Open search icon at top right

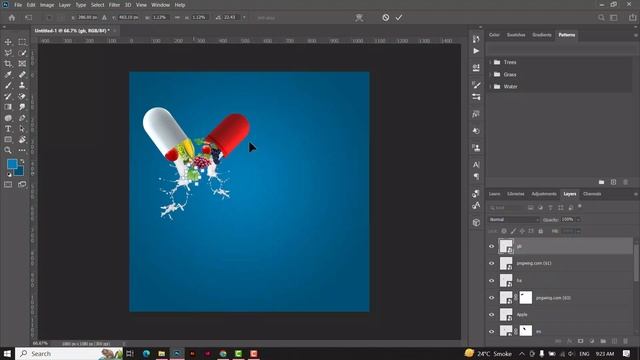[x=601, y=18]
